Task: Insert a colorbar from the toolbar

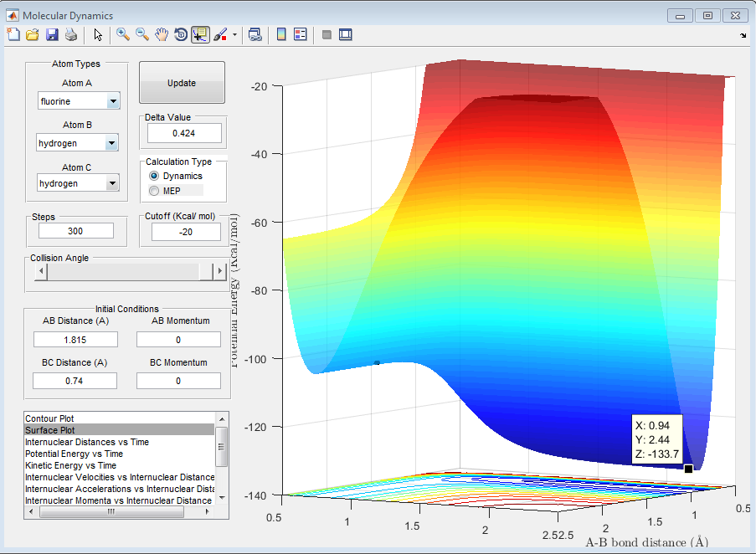Action: click(x=281, y=34)
